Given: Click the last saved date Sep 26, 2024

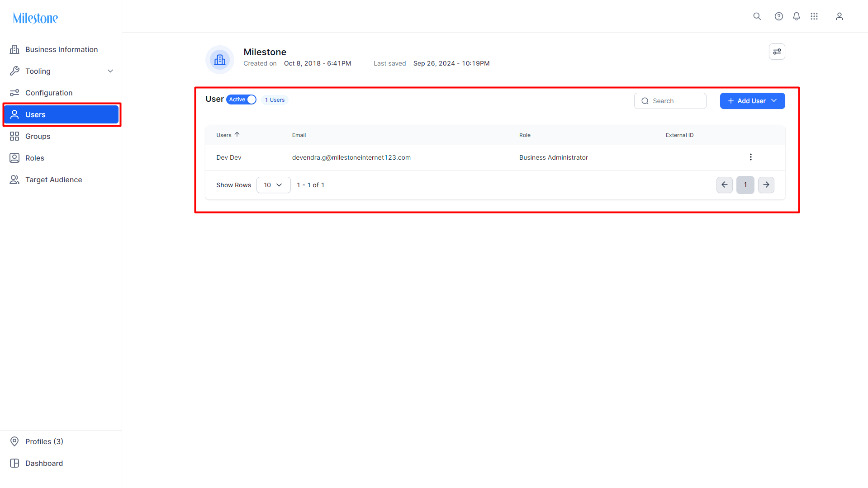Looking at the screenshot, I should pos(451,63).
